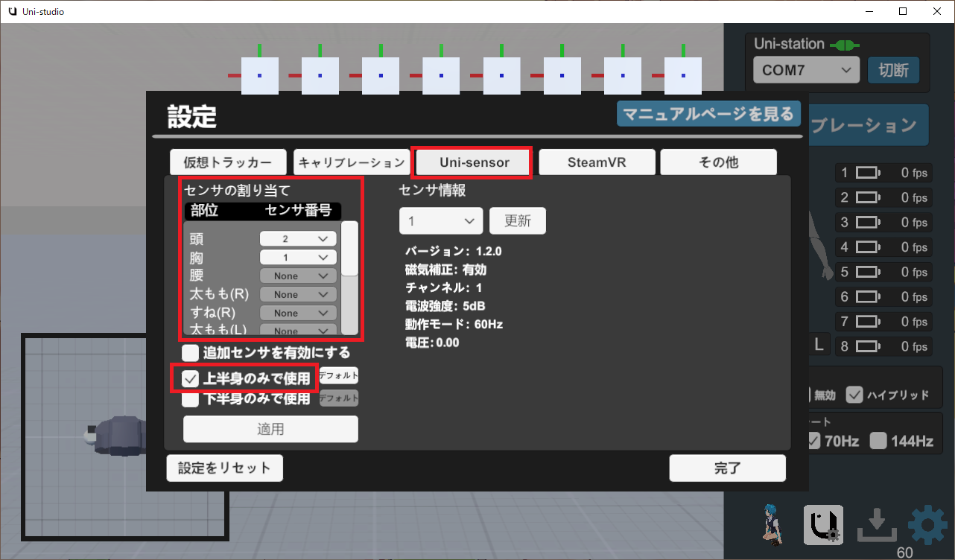Click the download tray icon
This screenshot has width=955, height=560.
(x=876, y=526)
